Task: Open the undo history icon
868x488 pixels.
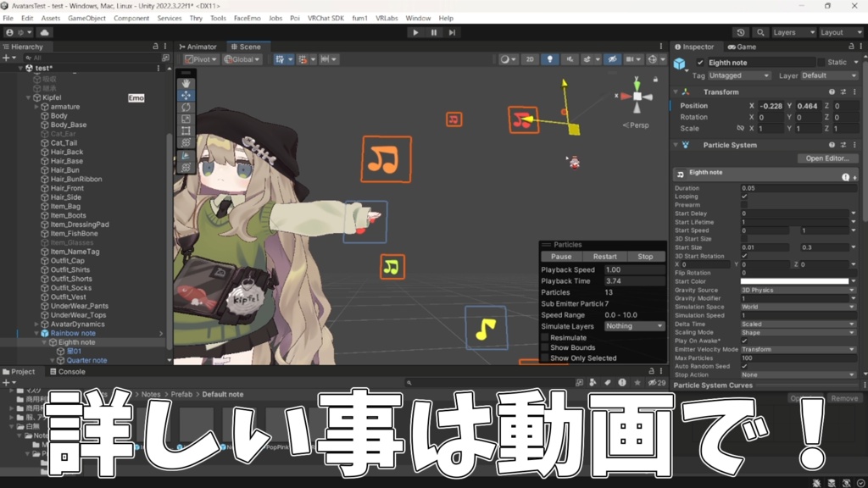Action: [x=741, y=33]
